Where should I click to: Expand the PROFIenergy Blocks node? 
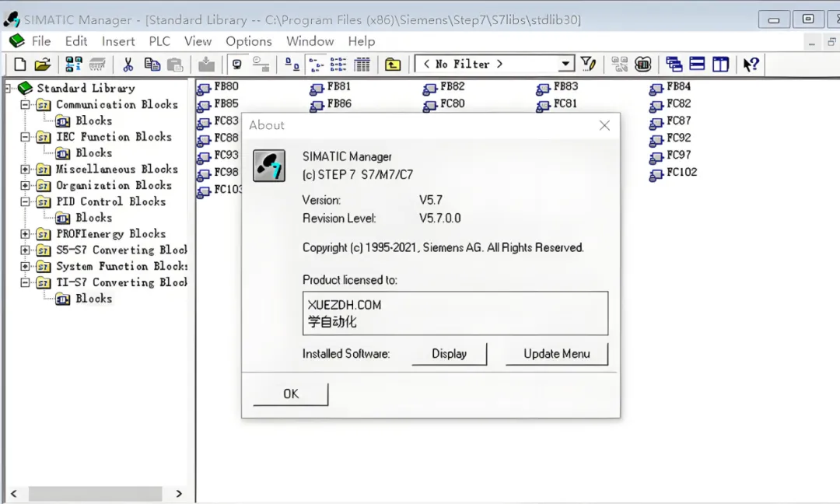click(25, 234)
